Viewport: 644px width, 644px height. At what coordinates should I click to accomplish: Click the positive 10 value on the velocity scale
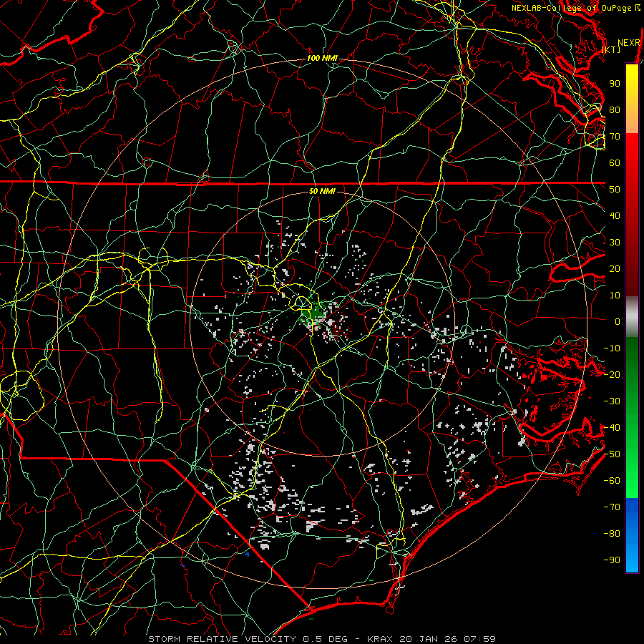615,296
